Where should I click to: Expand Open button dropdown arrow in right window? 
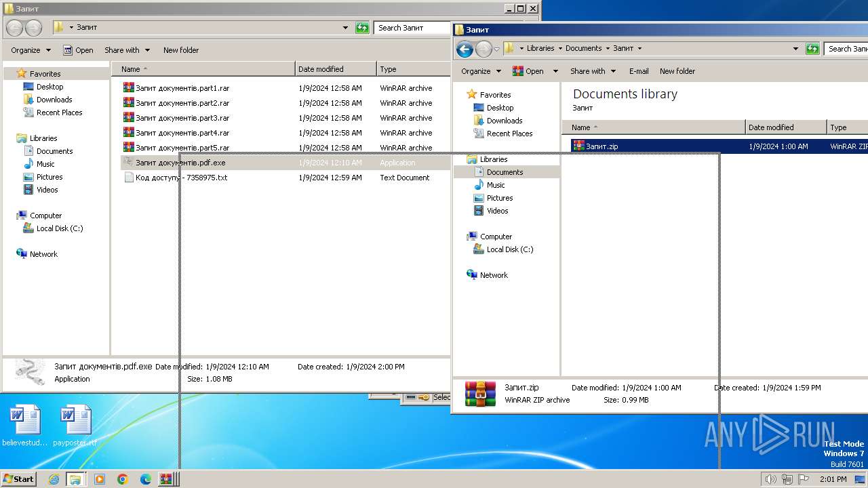555,71
